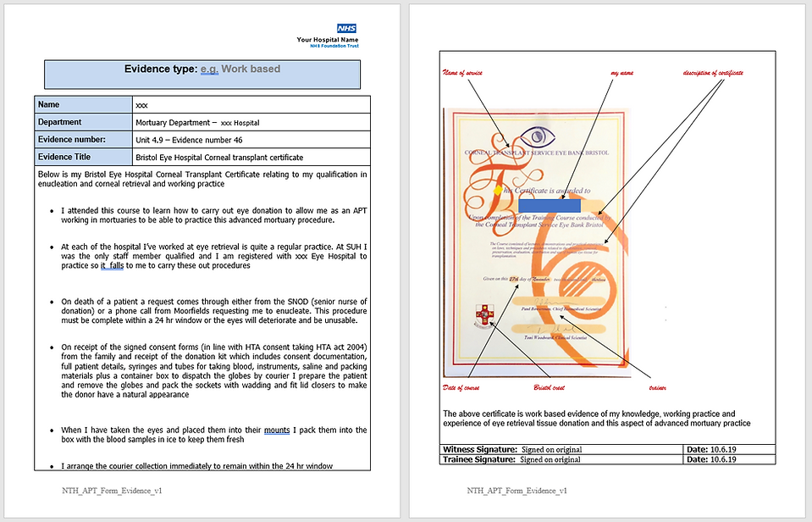Viewport: 812px width, 522px height.
Task: Click the 'Evidence number:' label cell
Action: click(83, 140)
